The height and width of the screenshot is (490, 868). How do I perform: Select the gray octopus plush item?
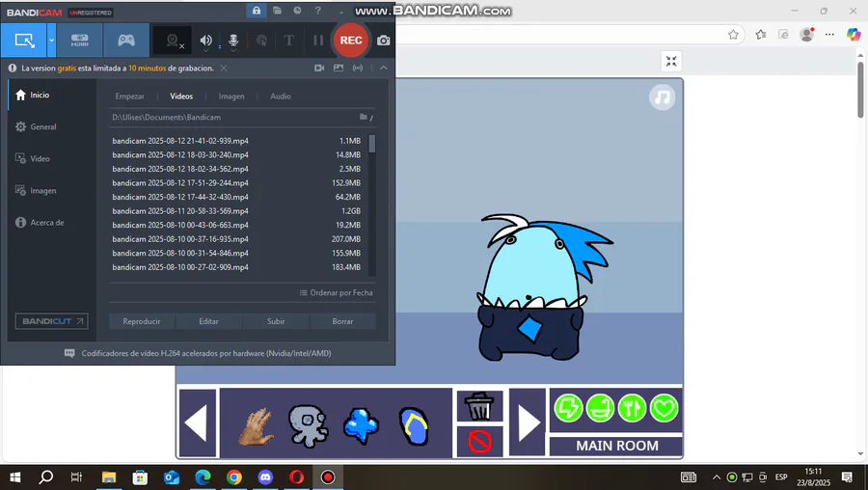click(309, 425)
